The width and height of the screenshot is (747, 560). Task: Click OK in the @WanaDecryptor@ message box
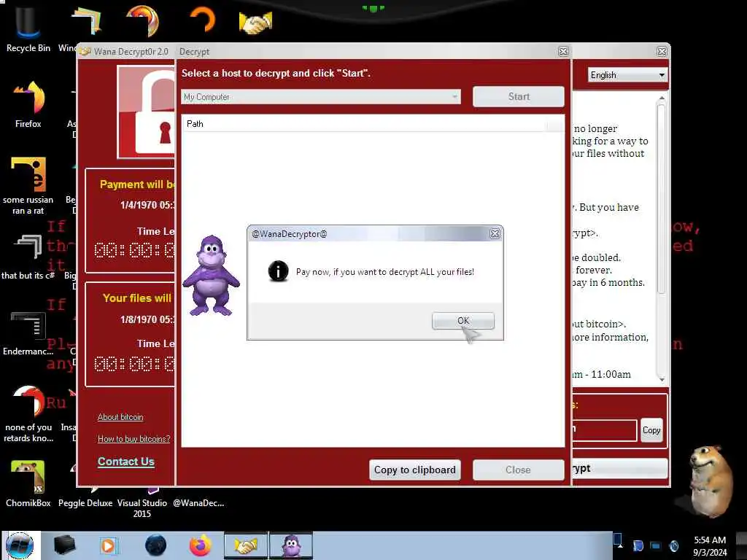point(463,321)
